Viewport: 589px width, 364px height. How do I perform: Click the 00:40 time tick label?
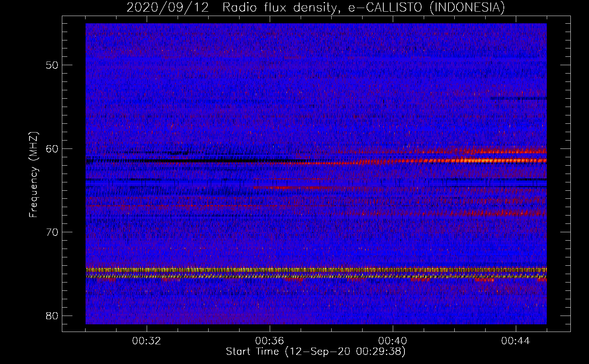[x=393, y=341]
